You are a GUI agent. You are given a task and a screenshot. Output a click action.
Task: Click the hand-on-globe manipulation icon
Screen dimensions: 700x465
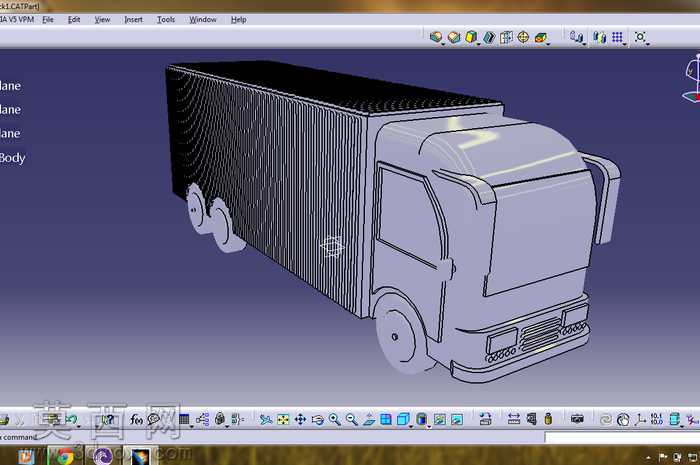623,419
